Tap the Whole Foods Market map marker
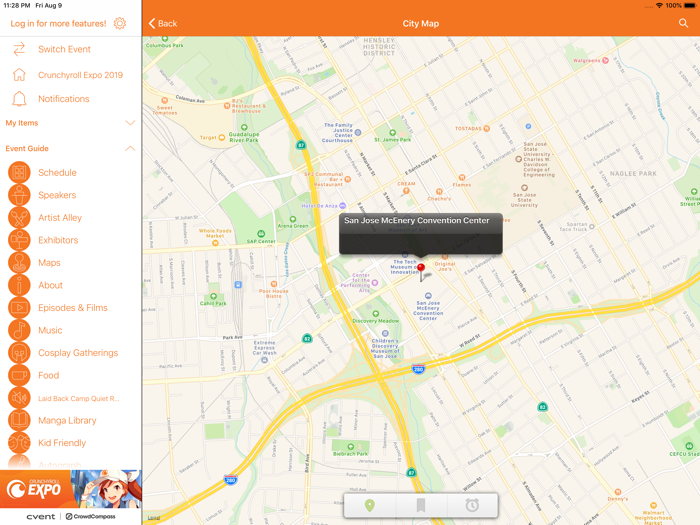Screen dimensions: 700x525 [x=215, y=243]
